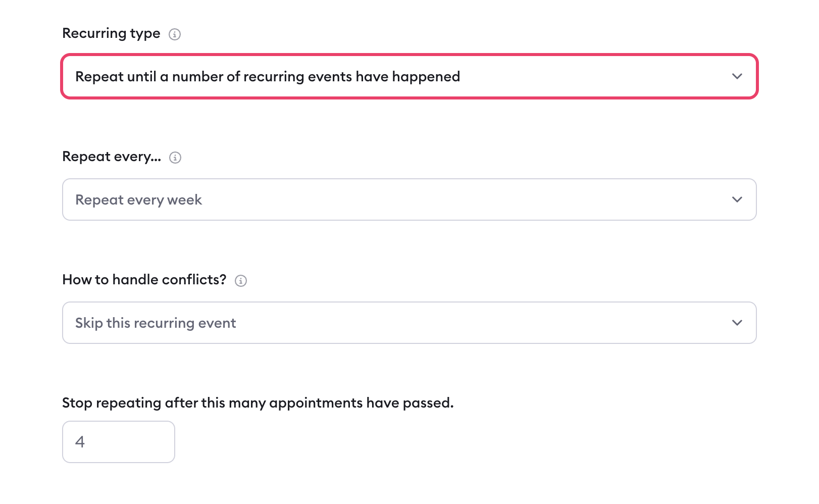
Task: Click the chevron on the Recurring type dropdown
Action: pos(737,76)
